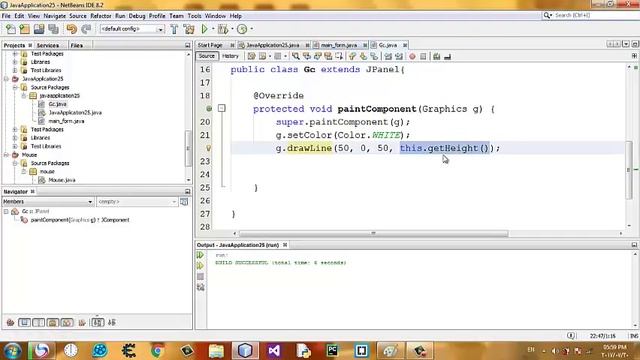Open the Debug menu

point(137,16)
